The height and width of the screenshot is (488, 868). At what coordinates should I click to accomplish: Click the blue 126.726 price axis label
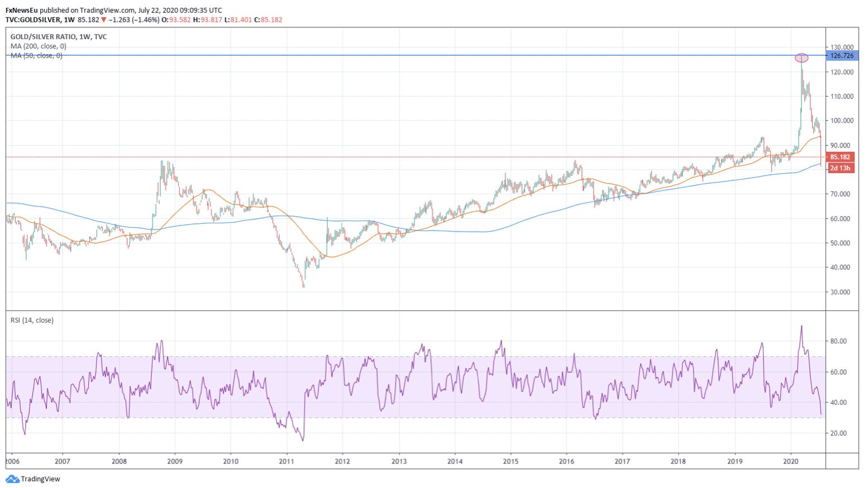[x=842, y=56]
